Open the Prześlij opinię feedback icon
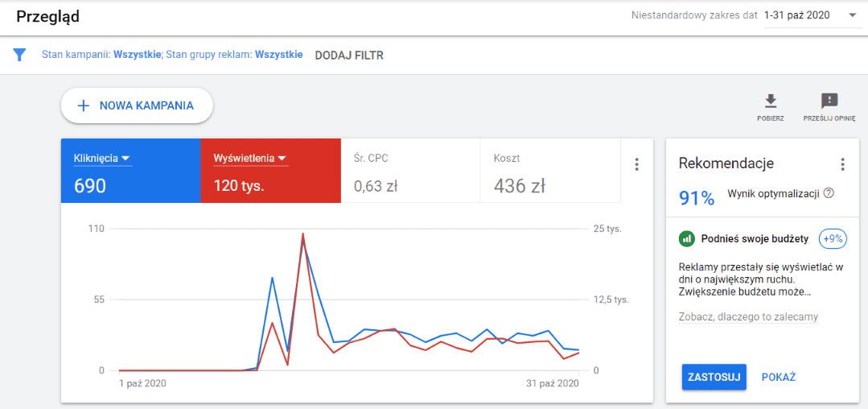The height and width of the screenshot is (409, 868). (829, 101)
